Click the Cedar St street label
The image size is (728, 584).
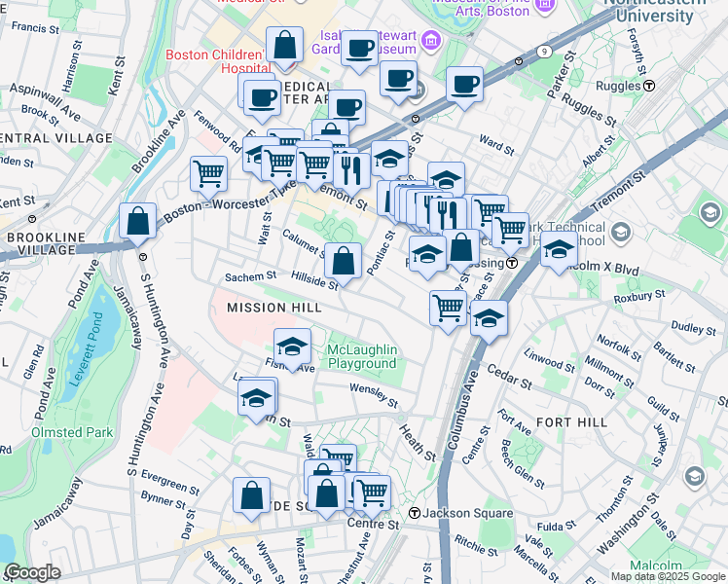click(510, 377)
